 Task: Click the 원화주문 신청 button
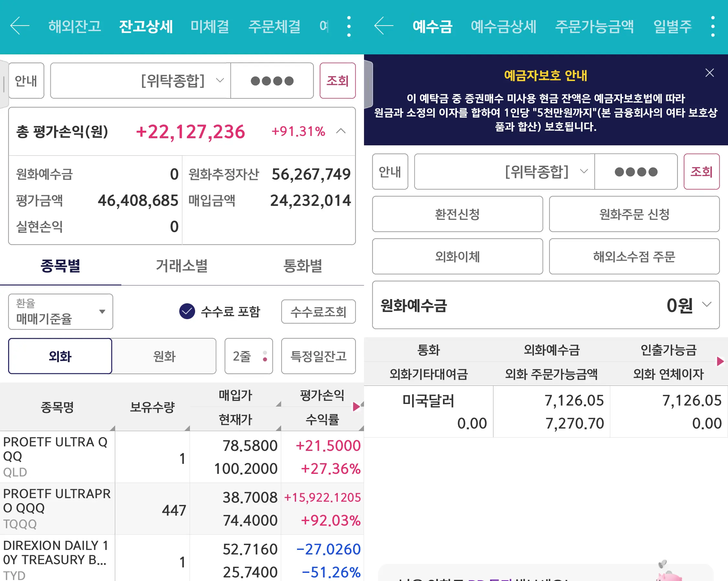(x=634, y=214)
